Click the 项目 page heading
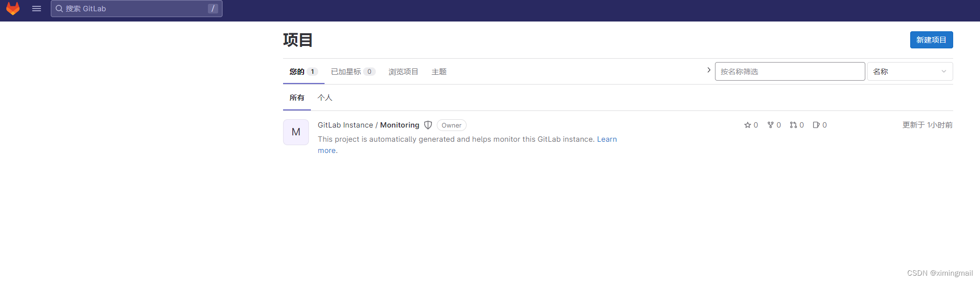Screen dimensions: 980x282 (x=298, y=40)
